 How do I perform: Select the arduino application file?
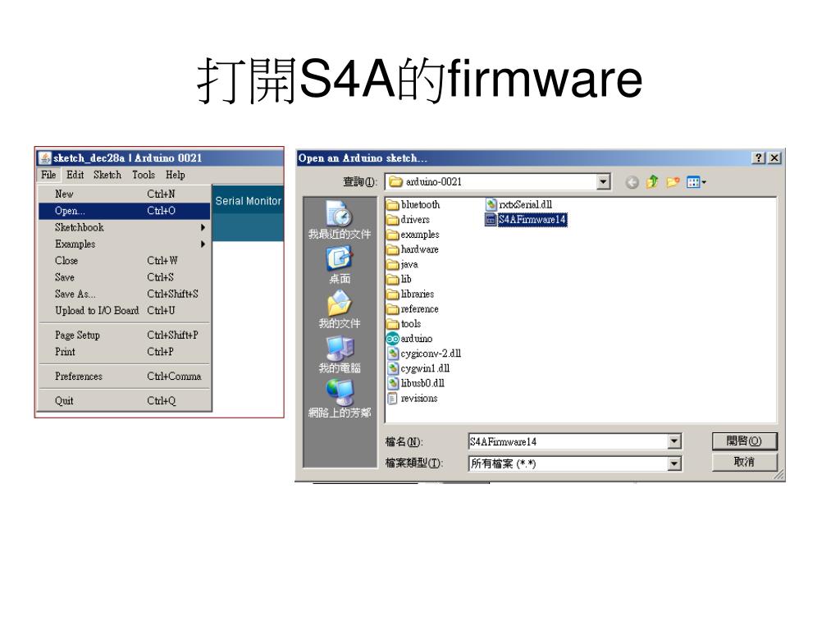point(409,339)
